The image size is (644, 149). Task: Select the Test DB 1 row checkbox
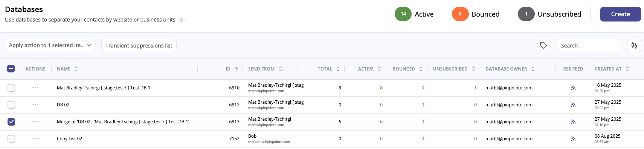[x=11, y=88]
